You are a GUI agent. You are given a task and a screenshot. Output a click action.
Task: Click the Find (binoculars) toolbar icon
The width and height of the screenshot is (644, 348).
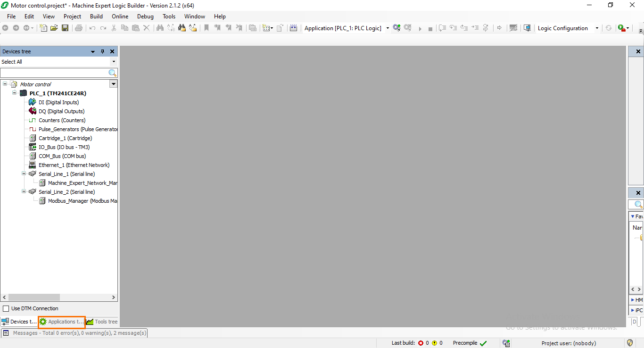click(160, 28)
